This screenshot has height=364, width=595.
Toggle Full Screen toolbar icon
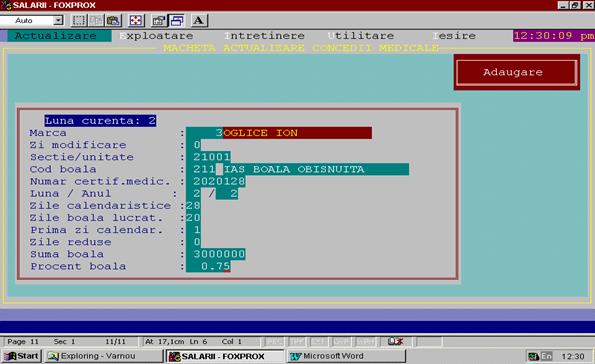coord(136,20)
